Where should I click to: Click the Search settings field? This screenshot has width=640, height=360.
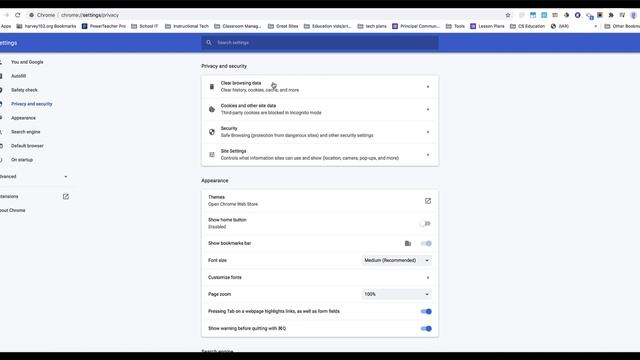coord(320,42)
